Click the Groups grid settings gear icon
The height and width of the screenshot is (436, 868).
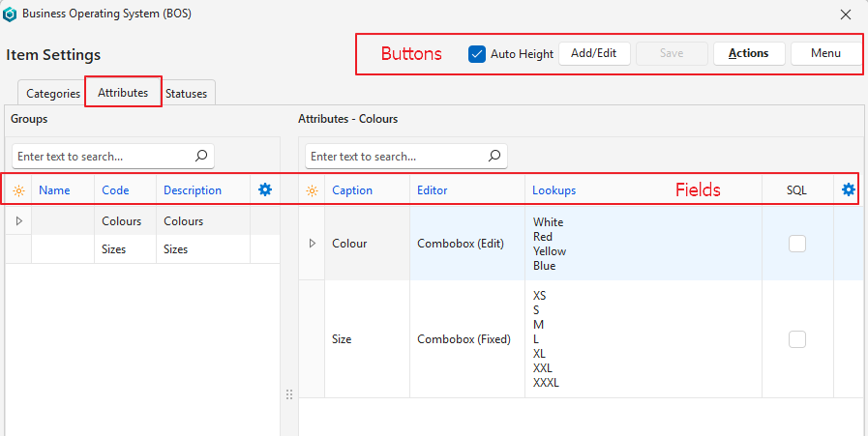pos(265,190)
